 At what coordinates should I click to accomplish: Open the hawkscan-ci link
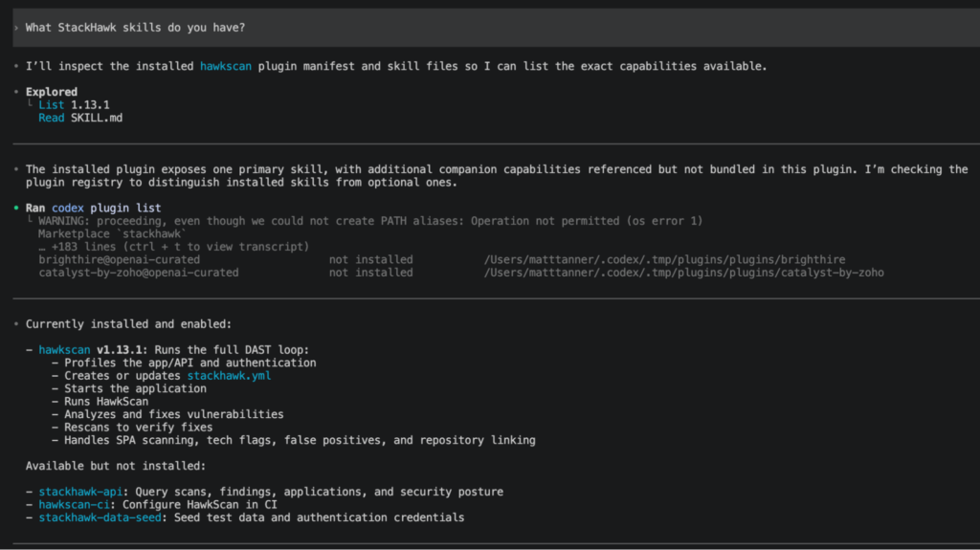[x=74, y=505]
